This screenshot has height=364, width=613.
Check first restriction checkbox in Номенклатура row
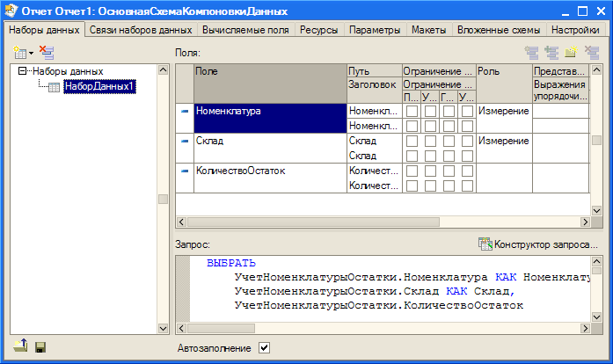tap(412, 112)
